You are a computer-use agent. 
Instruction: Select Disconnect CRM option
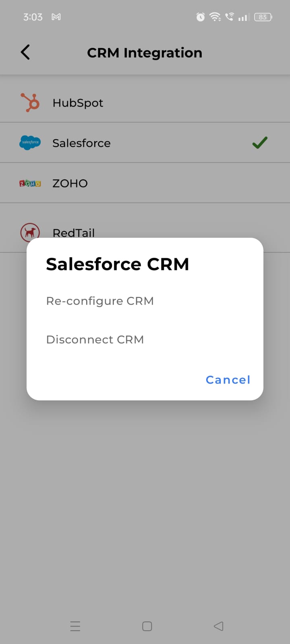(95, 340)
